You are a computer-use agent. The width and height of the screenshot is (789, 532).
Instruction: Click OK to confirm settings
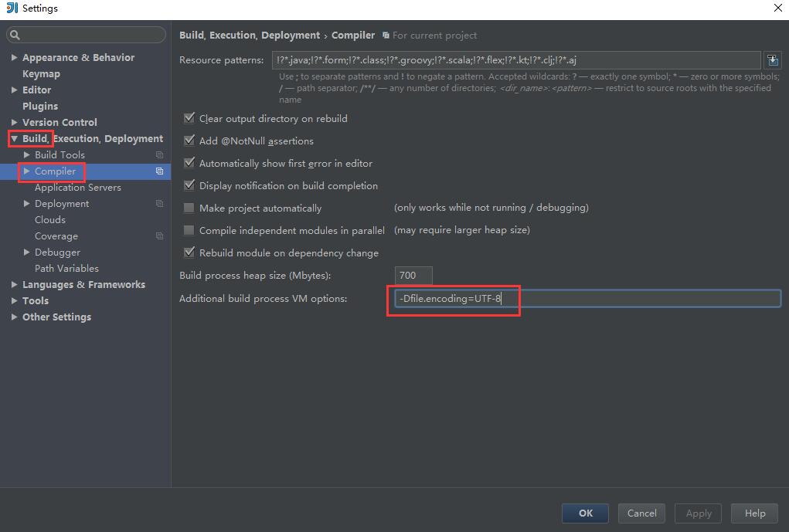pos(585,513)
